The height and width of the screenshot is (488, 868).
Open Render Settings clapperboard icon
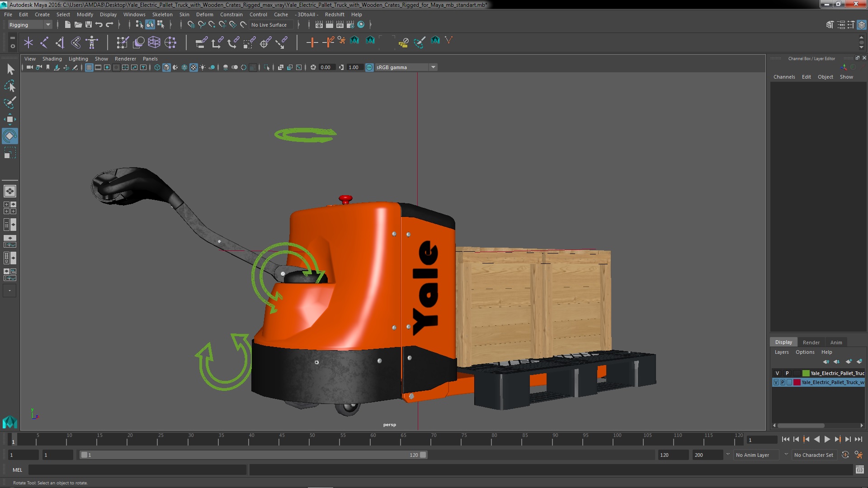point(350,25)
